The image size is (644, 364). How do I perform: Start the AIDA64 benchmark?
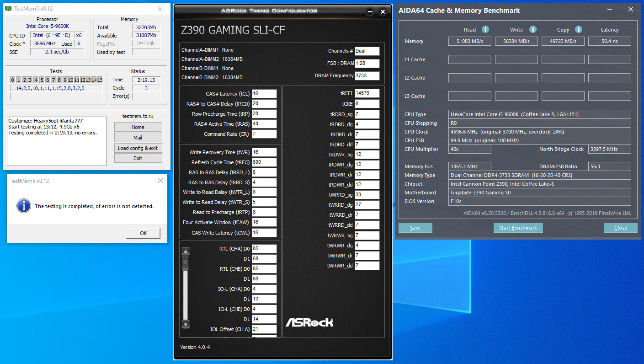(x=518, y=228)
